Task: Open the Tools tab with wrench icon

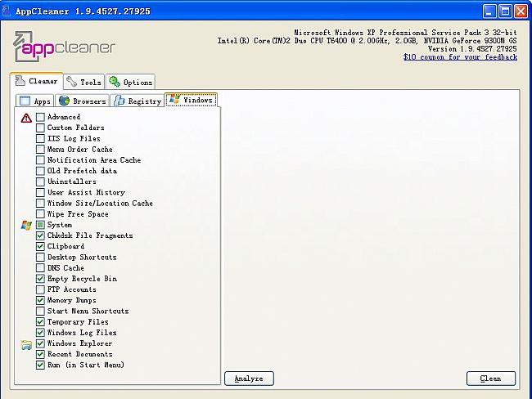Action: click(83, 82)
